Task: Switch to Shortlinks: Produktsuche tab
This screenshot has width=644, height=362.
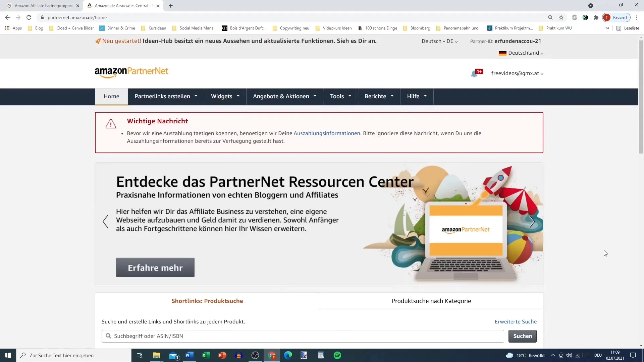Action: tap(207, 301)
